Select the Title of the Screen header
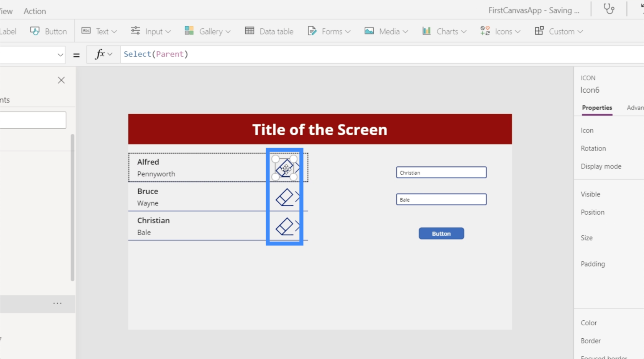The height and width of the screenshot is (359, 644). click(320, 129)
